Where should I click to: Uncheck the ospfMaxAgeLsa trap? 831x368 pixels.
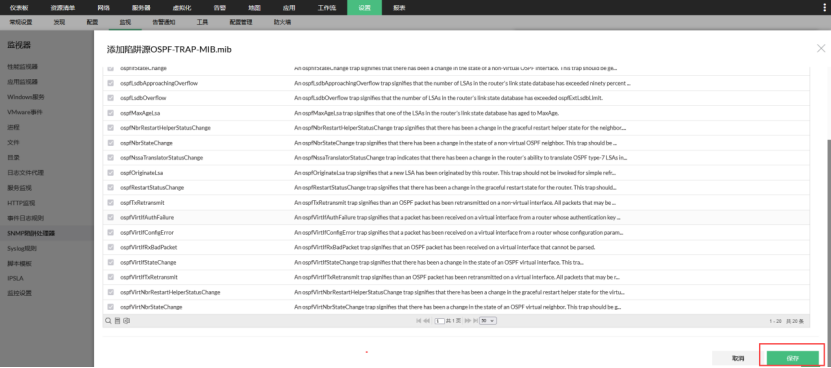111,113
